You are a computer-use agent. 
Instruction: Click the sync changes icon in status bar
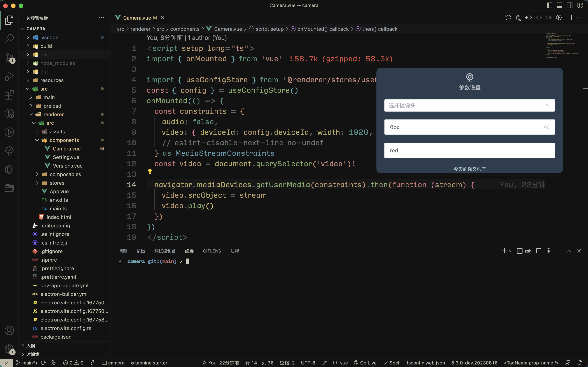coord(43,363)
